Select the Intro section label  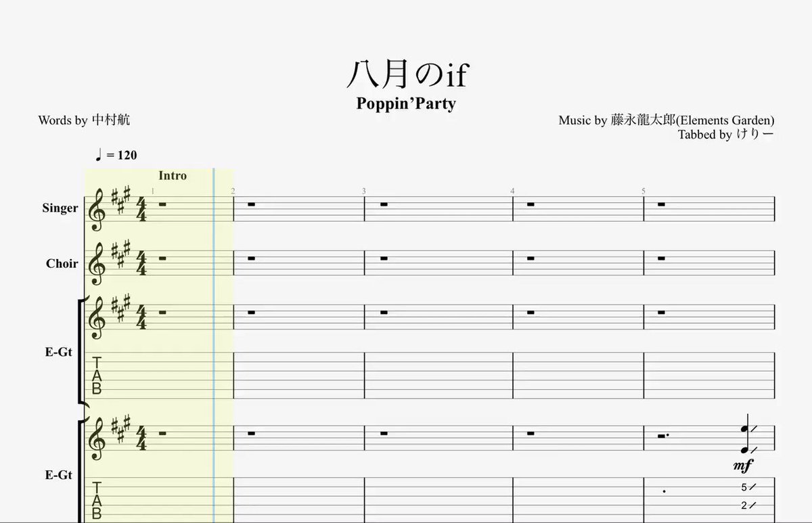coord(173,176)
